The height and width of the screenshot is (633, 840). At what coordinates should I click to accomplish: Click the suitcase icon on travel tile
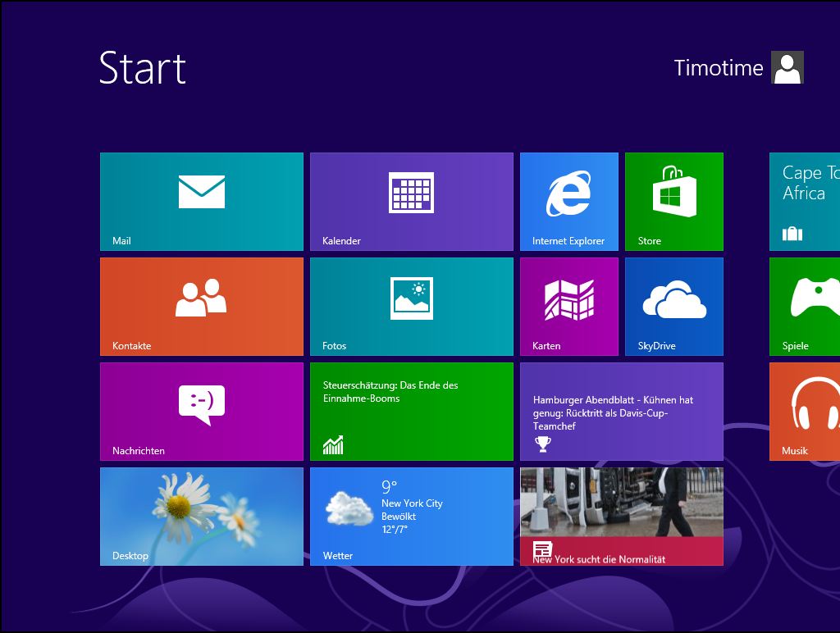pyautogui.click(x=792, y=234)
